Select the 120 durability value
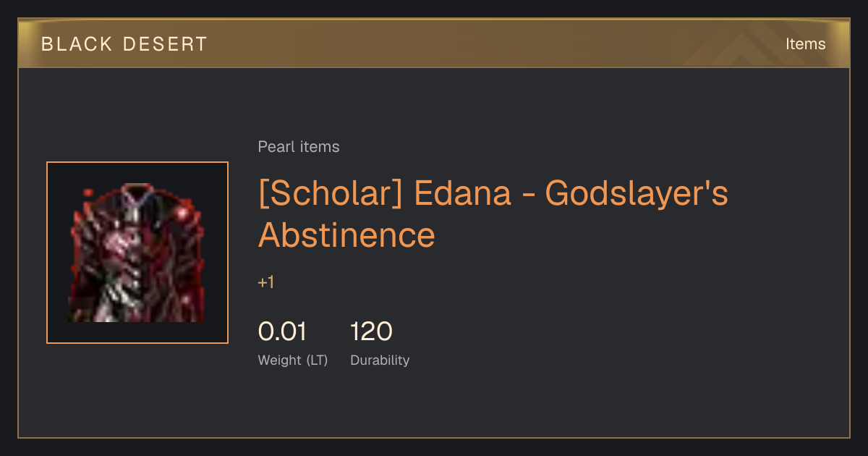The height and width of the screenshot is (456, 868). pos(371,332)
